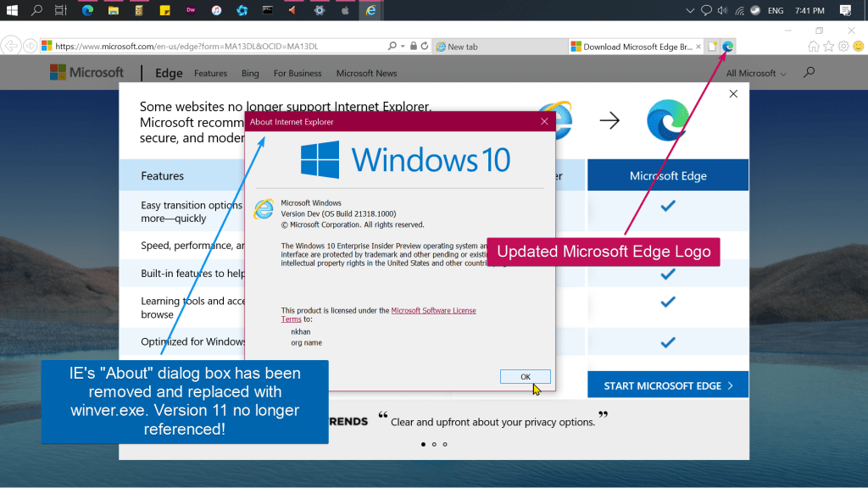This screenshot has width=868, height=488.
Task: Click the START MICROSOFT EDGE button
Action: [668, 385]
